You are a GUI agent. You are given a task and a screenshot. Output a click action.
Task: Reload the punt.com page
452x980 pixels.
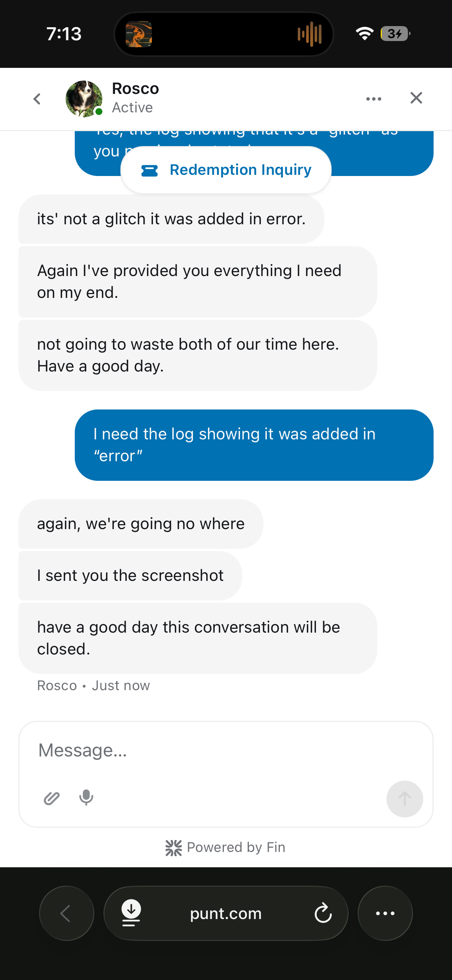tap(323, 913)
